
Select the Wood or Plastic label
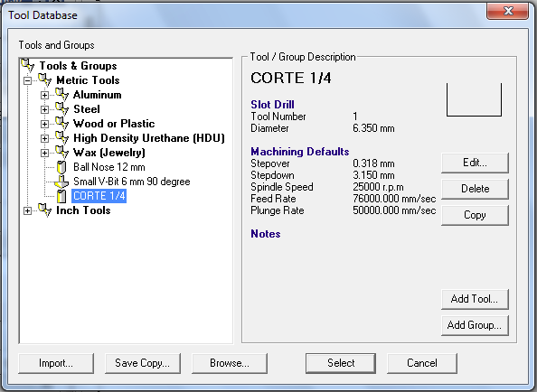click(114, 124)
